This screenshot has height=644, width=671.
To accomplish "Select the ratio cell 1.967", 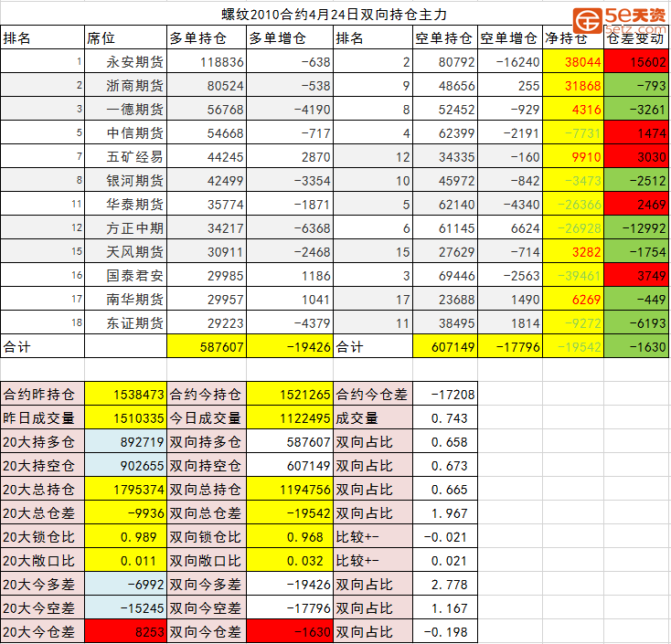I will (445, 512).
